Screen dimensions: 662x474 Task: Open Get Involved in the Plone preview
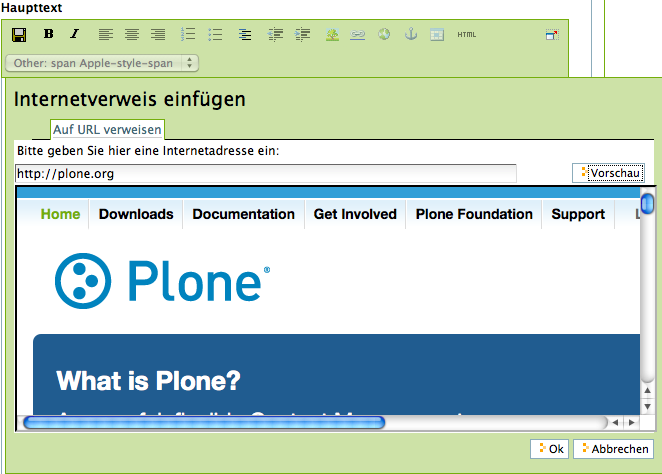point(355,214)
